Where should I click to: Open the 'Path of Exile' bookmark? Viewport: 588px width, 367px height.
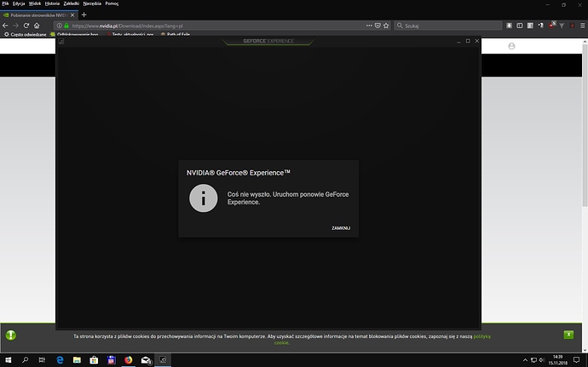pyautogui.click(x=176, y=35)
